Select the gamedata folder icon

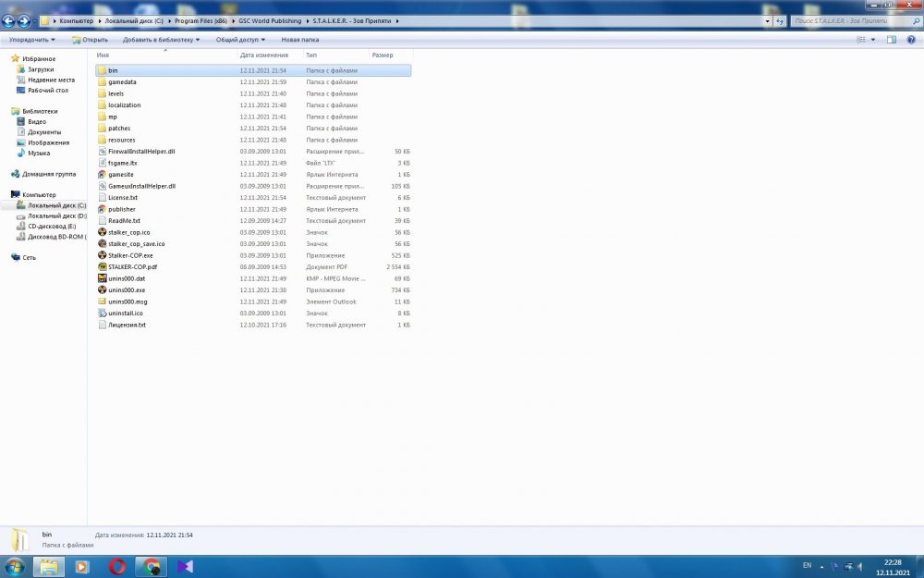click(x=102, y=82)
